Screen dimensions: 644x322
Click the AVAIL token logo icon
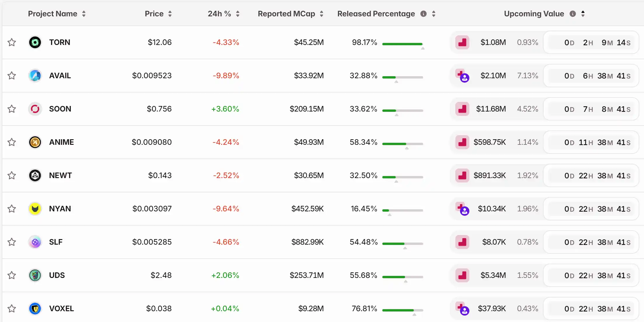pos(35,76)
